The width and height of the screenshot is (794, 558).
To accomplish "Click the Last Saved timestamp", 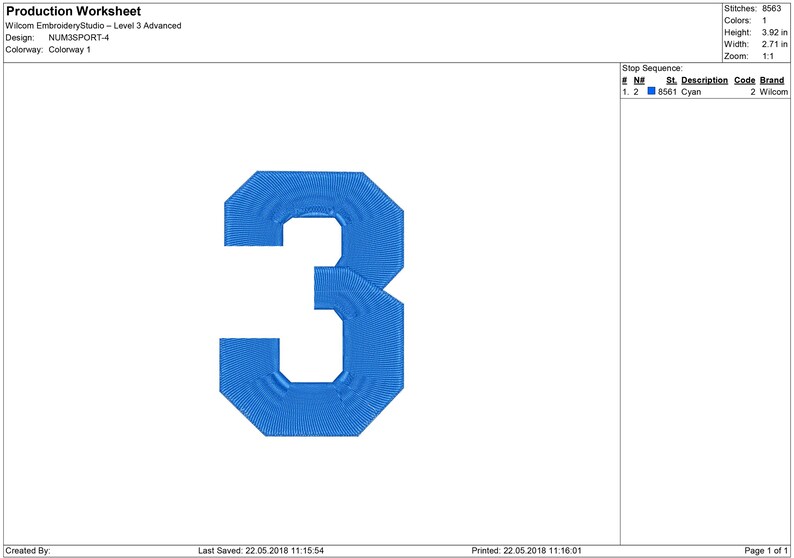I will tap(261, 550).
